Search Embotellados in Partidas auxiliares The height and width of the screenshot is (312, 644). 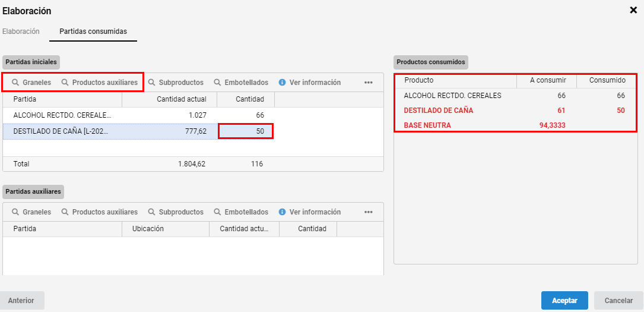tap(241, 212)
